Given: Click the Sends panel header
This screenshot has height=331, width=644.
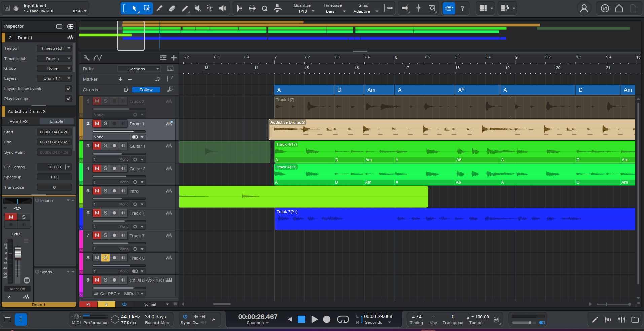Looking at the screenshot, I should tap(55, 272).
